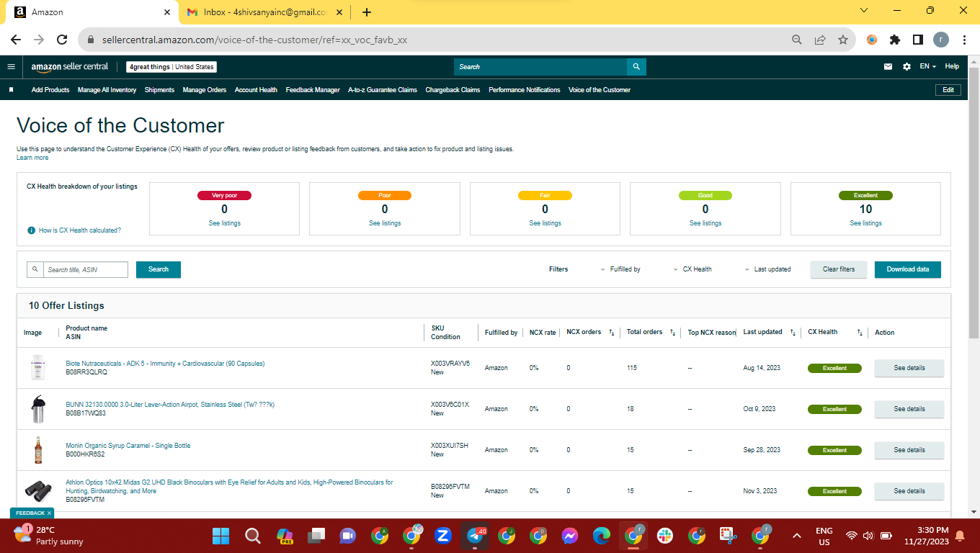
Task: Click the bookmark flag icon in favorites bar
Action: pos(12,90)
